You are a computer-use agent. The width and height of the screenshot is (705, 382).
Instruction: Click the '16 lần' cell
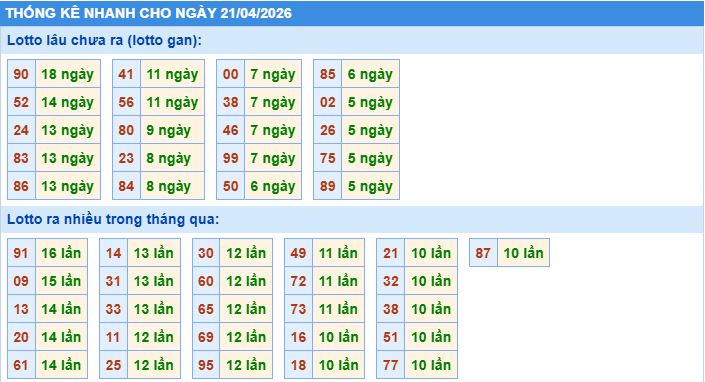(x=61, y=253)
